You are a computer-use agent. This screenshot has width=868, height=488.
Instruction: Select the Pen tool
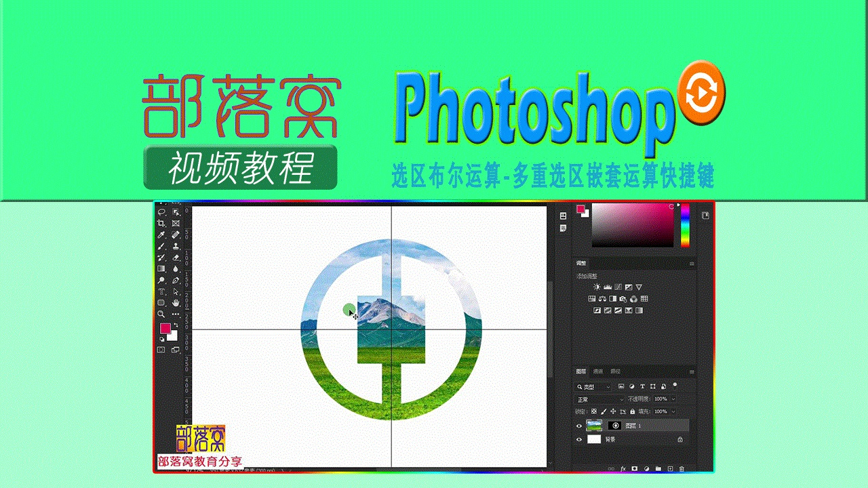point(176,280)
